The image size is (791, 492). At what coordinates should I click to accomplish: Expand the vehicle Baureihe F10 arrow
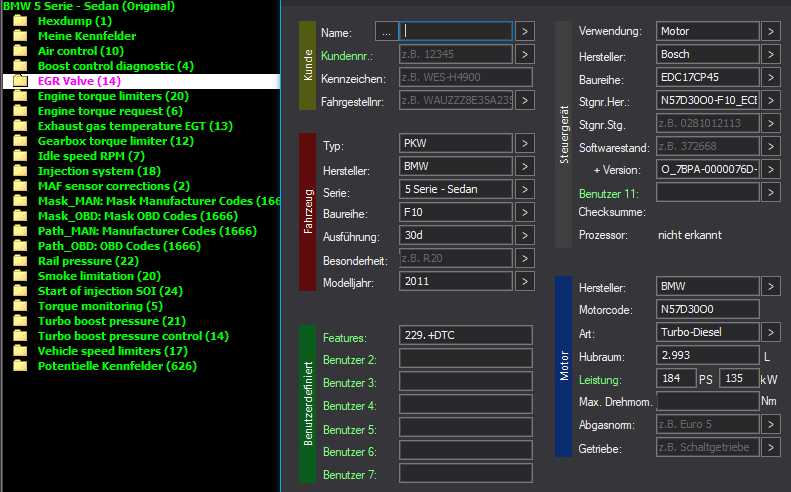(x=525, y=212)
